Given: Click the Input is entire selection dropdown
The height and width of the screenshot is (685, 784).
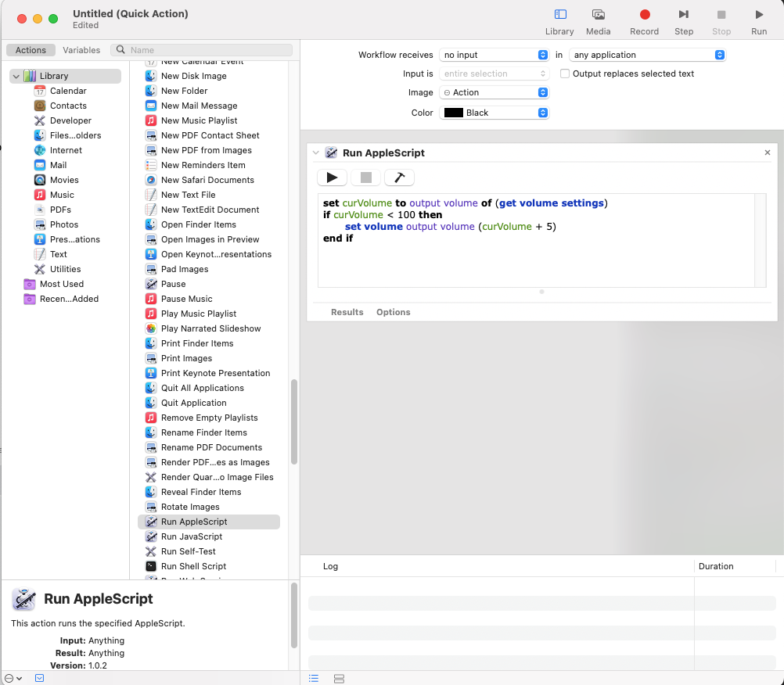Looking at the screenshot, I should 494,74.
